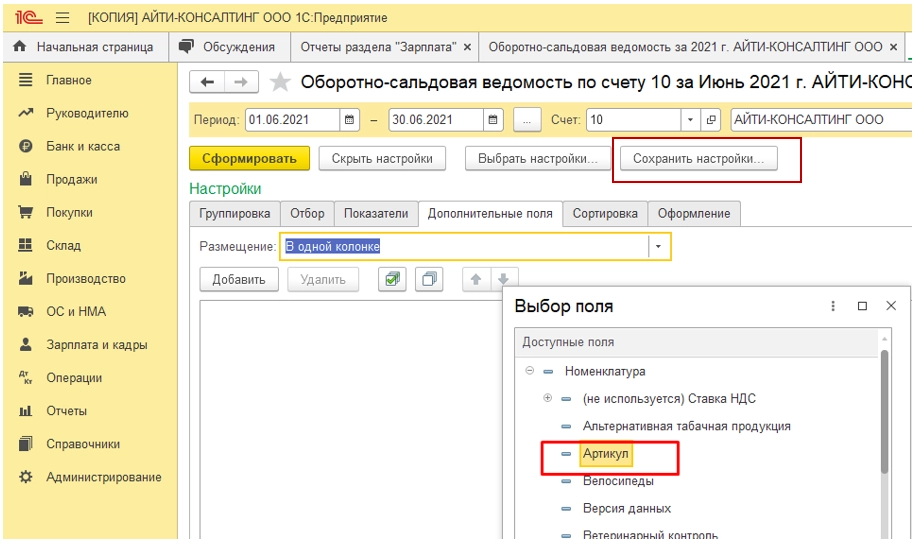
Task: Maximize the Выбор поля dialog
Action: coord(862,306)
